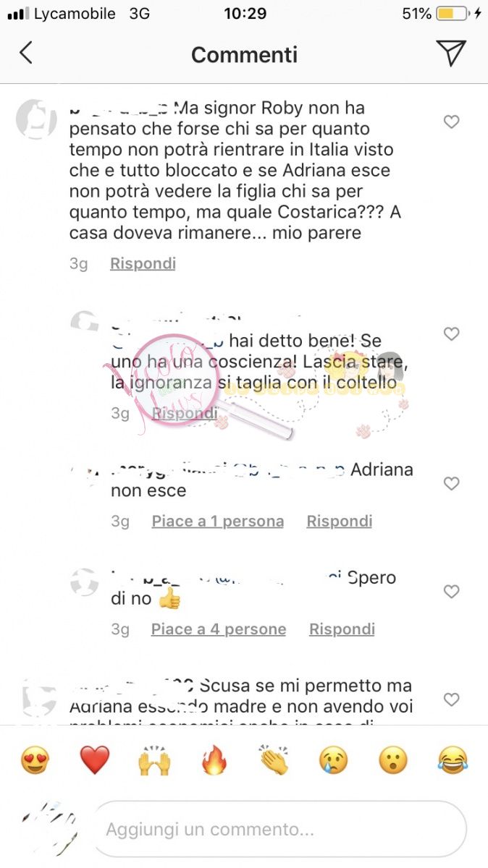Like the 'Spero di no' comment
488x868 pixels.
point(452,592)
